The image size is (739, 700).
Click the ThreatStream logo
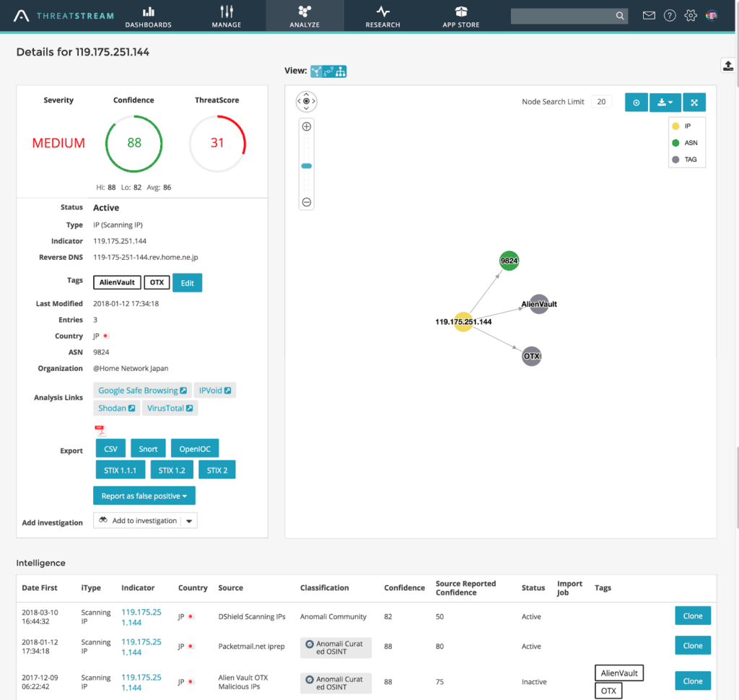coord(64,16)
